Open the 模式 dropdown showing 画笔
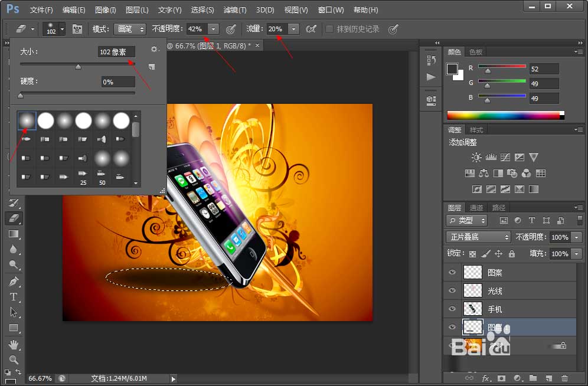This screenshot has height=386, width=588. point(130,29)
